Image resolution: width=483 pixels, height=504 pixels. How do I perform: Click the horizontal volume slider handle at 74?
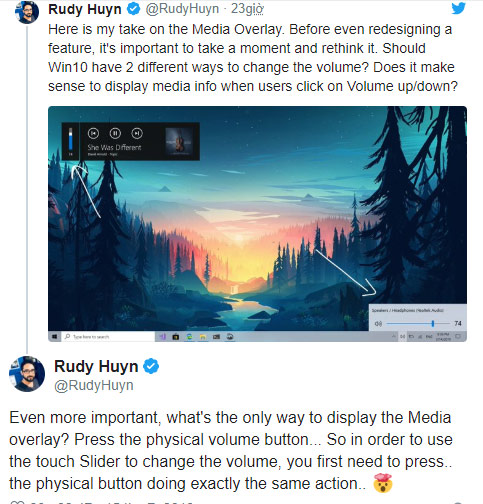[433, 323]
